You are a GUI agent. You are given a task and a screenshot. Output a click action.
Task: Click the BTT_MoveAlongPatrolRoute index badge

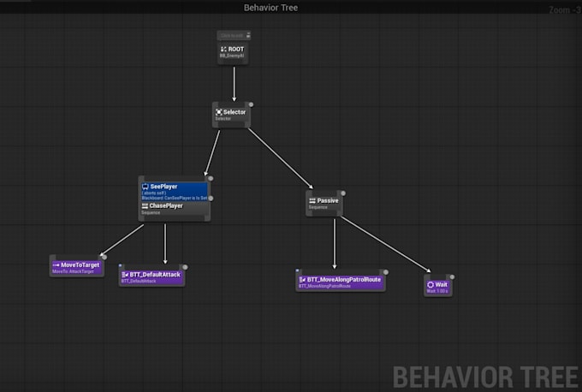[x=386, y=272]
